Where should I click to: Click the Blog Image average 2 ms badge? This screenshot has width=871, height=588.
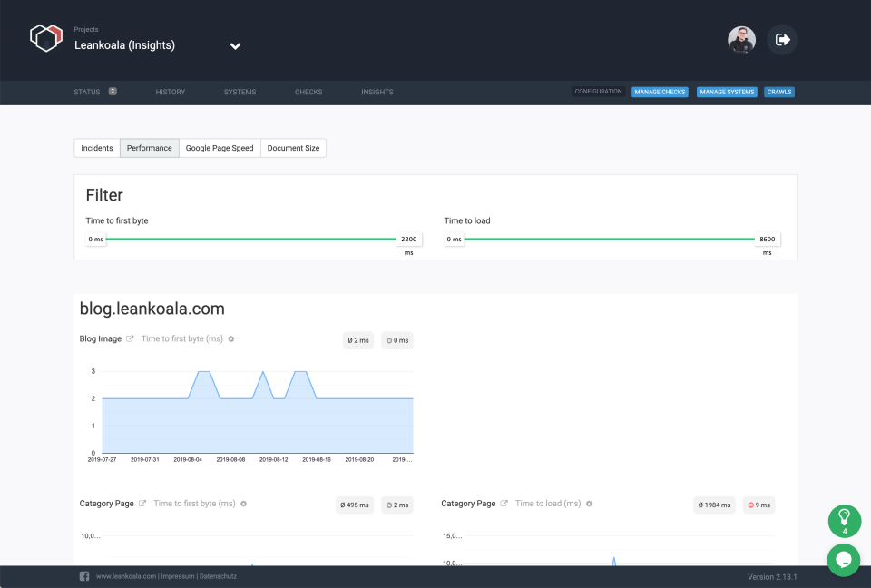[358, 340]
